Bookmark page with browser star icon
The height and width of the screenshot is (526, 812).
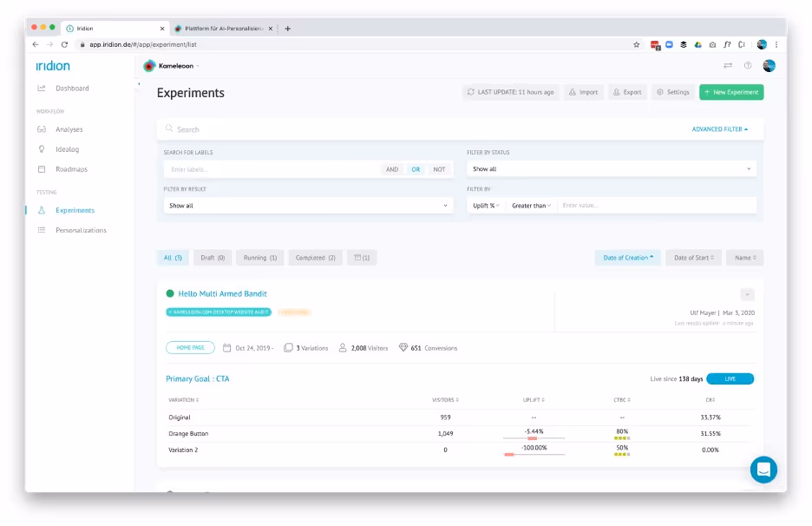[637, 44]
